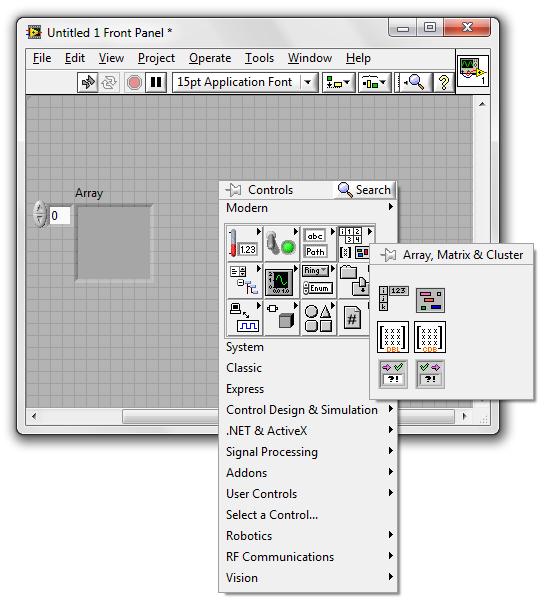Click the Run arrow button
The image size is (544, 601).
tap(88, 82)
